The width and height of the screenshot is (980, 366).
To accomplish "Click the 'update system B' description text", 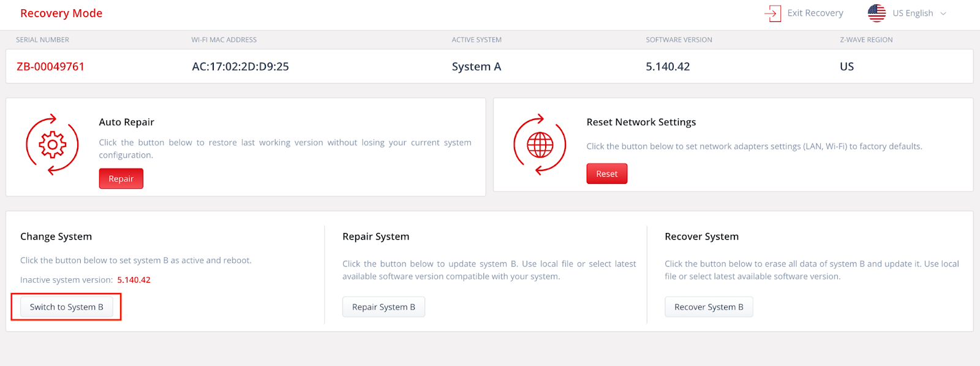I will (x=489, y=270).
